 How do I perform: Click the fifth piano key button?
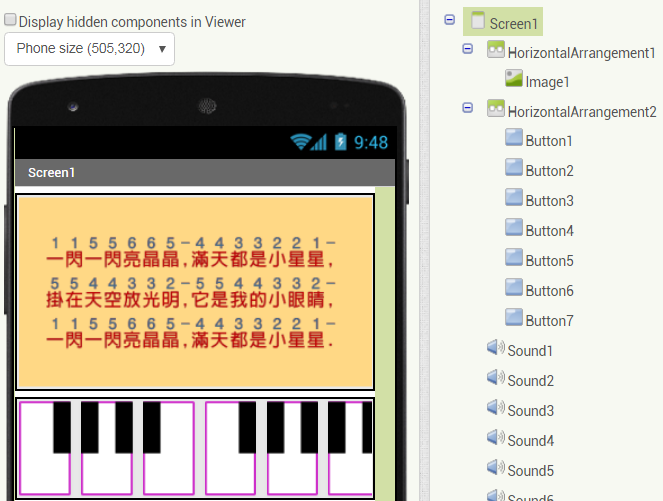[x=293, y=448]
